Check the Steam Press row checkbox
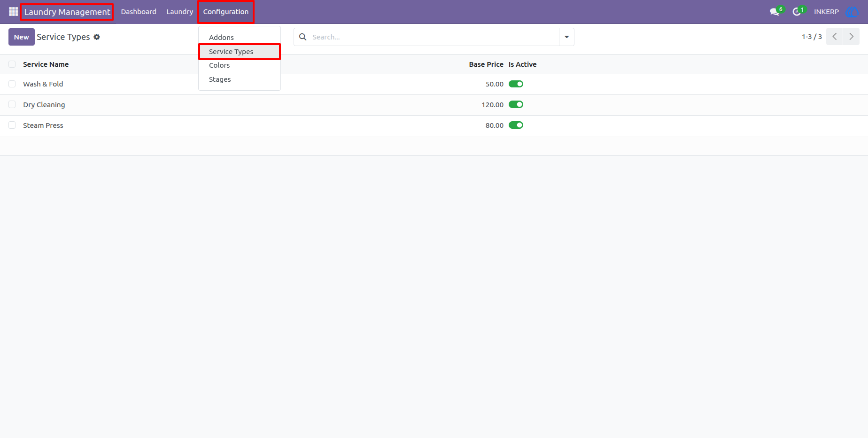Image resolution: width=868 pixels, height=438 pixels. pos(12,125)
